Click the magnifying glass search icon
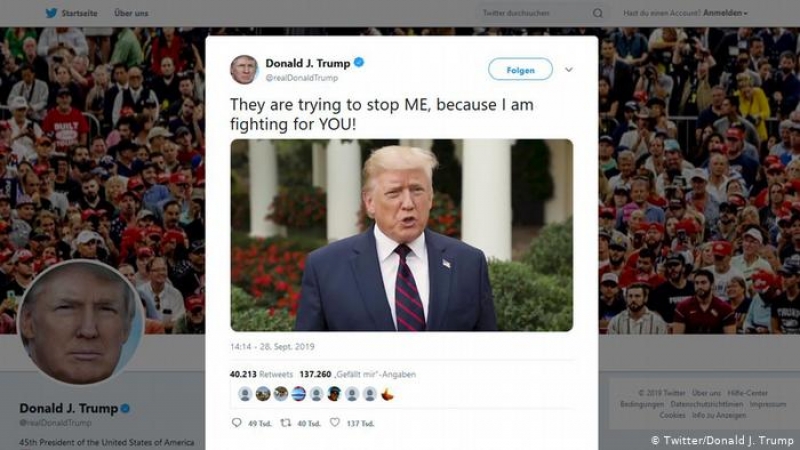The width and height of the screenshot is (800, 450). click(x=597, y=13)
